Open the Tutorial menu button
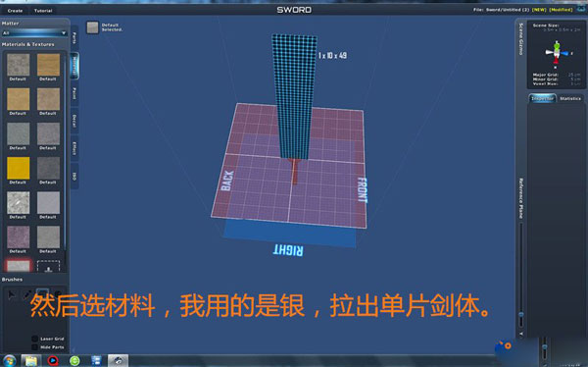This screenshot has height=367, width=588. pyautogui.click(x=43, y=11)
